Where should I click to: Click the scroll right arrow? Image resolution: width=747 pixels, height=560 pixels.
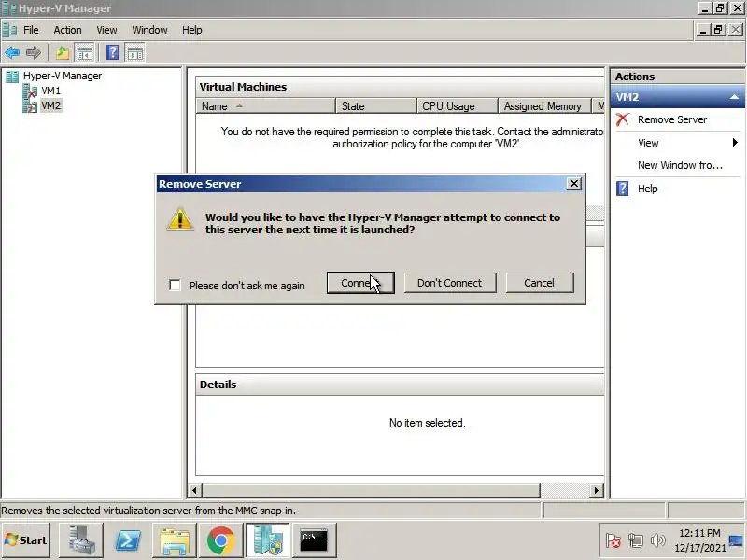pos(596,491)
